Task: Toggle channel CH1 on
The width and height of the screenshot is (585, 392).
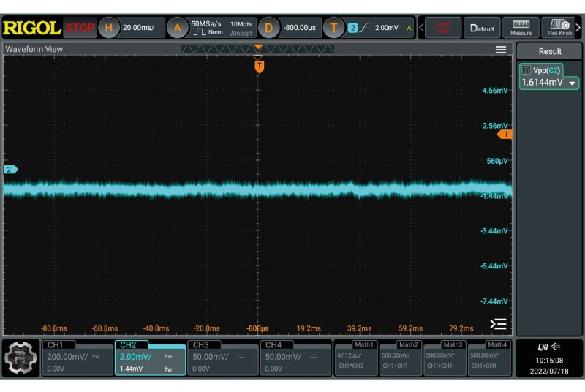Action: pyautogui.click(x=77, y=358)
